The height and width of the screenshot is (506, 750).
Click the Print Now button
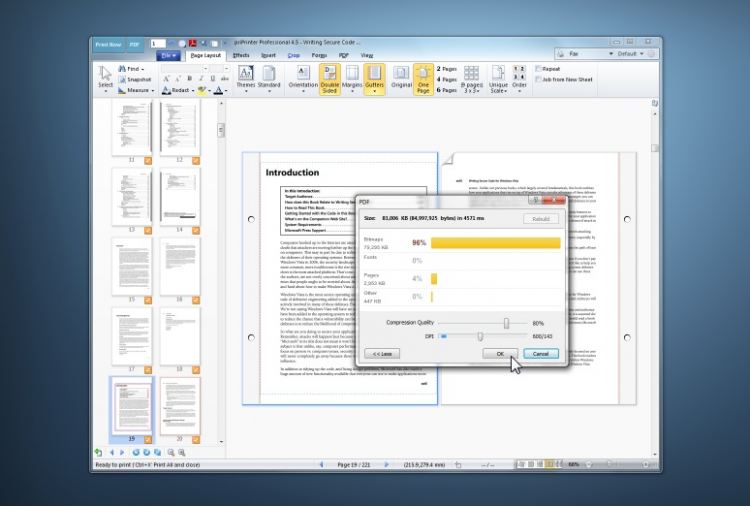point(108,44)
